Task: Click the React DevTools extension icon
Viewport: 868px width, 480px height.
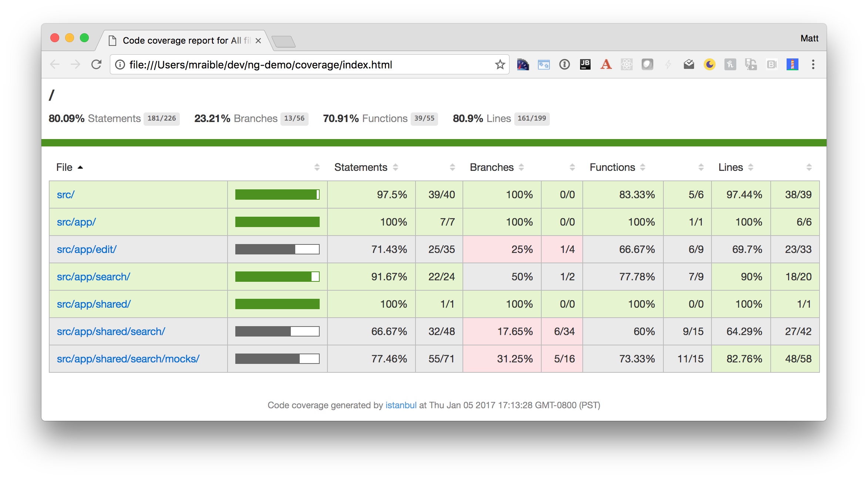Action: coord(626,65)
